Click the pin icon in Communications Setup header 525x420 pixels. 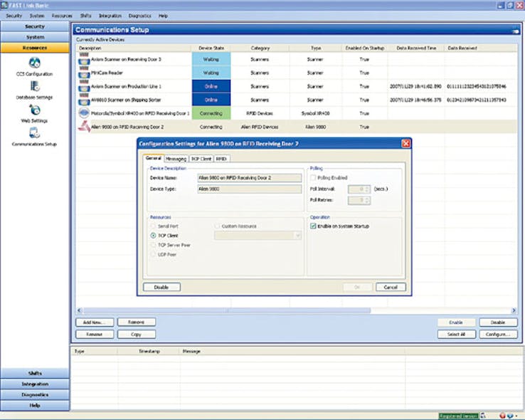pos(515,31)
